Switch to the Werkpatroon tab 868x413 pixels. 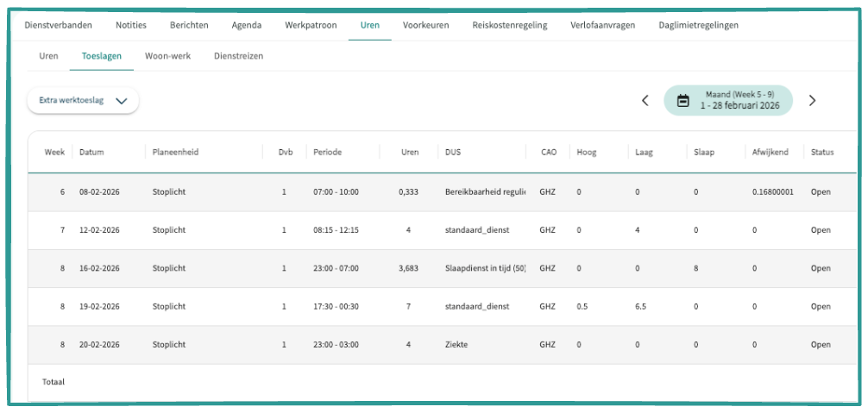[309, 25]
